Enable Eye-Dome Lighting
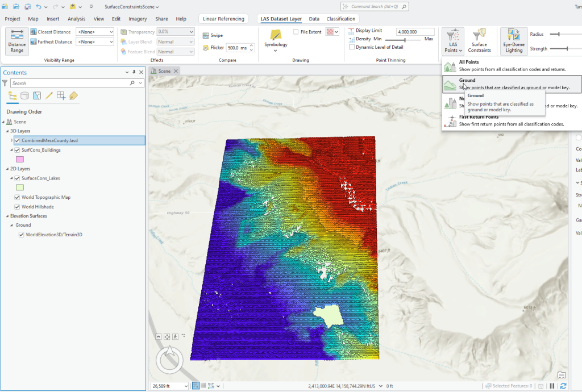The width and height of the screenshot is (582, 392). [513, 40]
